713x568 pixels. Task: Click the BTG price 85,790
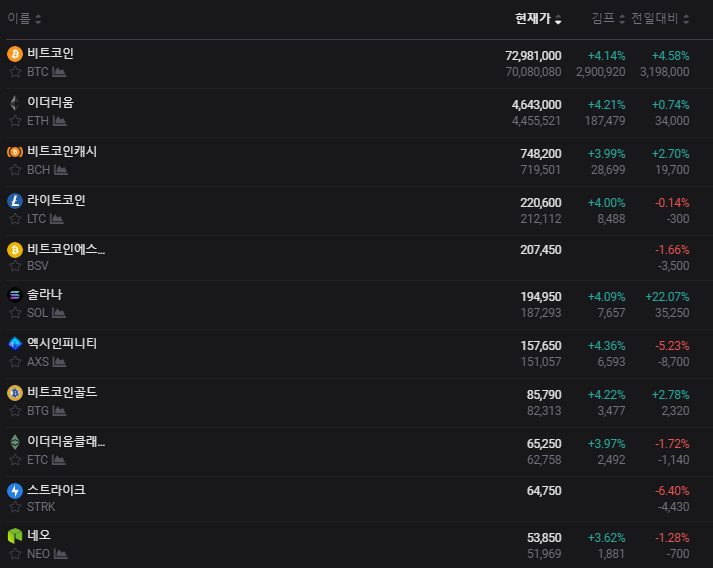point(544,395)
